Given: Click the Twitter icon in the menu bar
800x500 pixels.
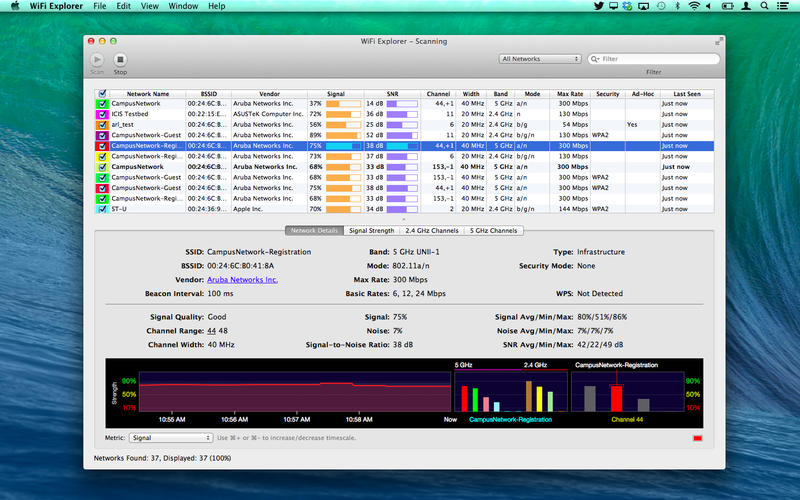Looking at the screenshot, I should pyautogui.click(x=598, y=6).
